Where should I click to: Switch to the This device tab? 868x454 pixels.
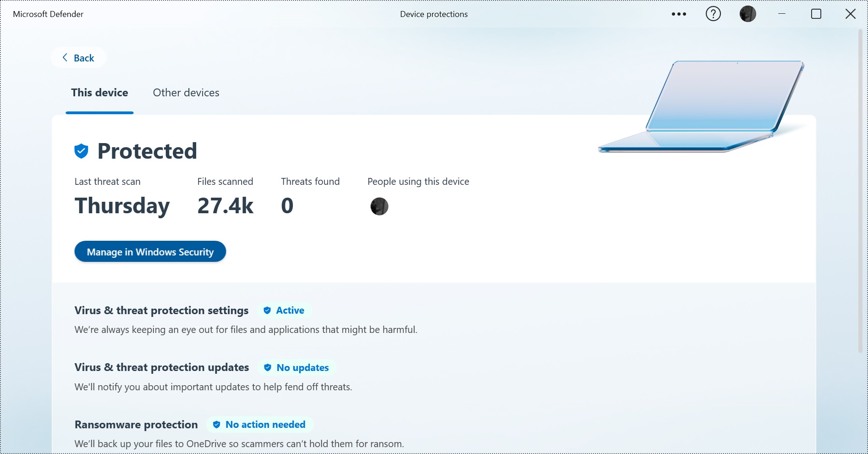coord(99,93)
